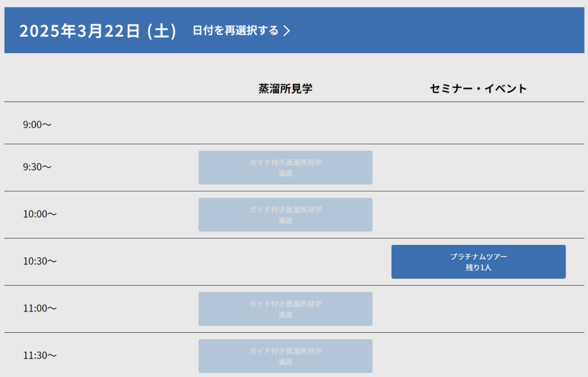Screen dimensions: 588x377
Task: Click the 10:30～ time label
Action: click(x=40, y=261)
